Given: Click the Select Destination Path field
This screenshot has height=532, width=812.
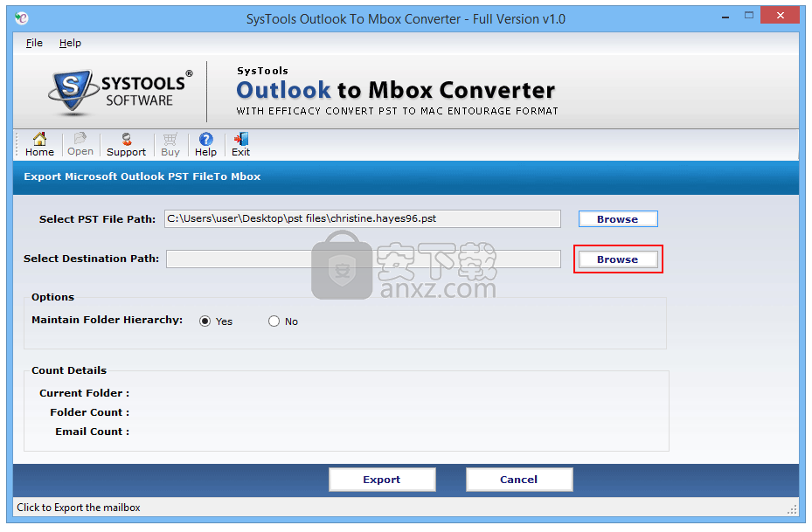Looking at the screenshot, I should 363,259.
